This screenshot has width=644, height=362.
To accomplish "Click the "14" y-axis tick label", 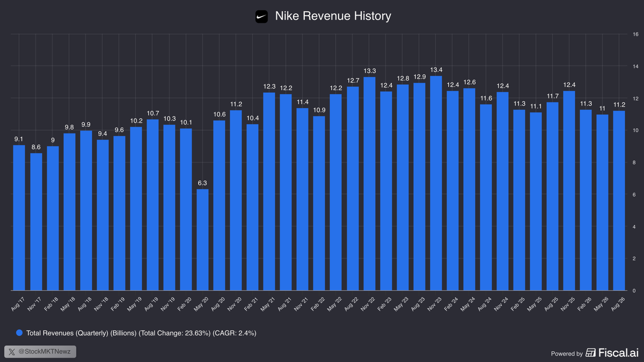I will point(635,67).
